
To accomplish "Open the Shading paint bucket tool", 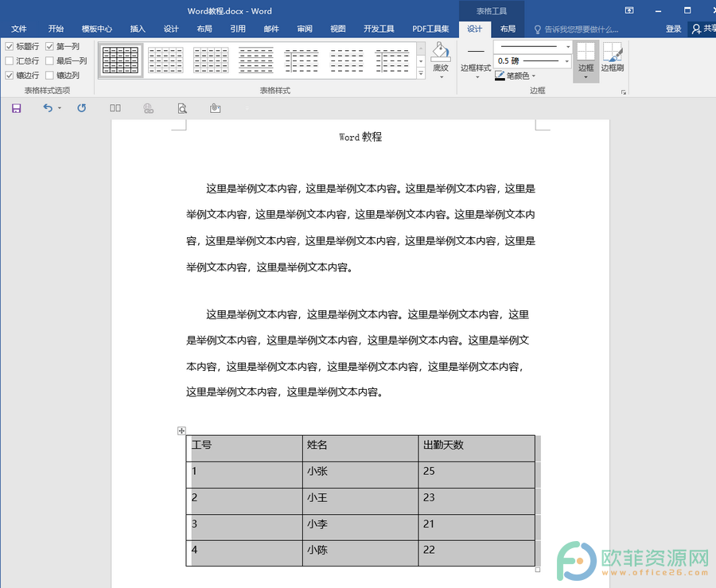I will pyautogui.click(x=441, y=52).
